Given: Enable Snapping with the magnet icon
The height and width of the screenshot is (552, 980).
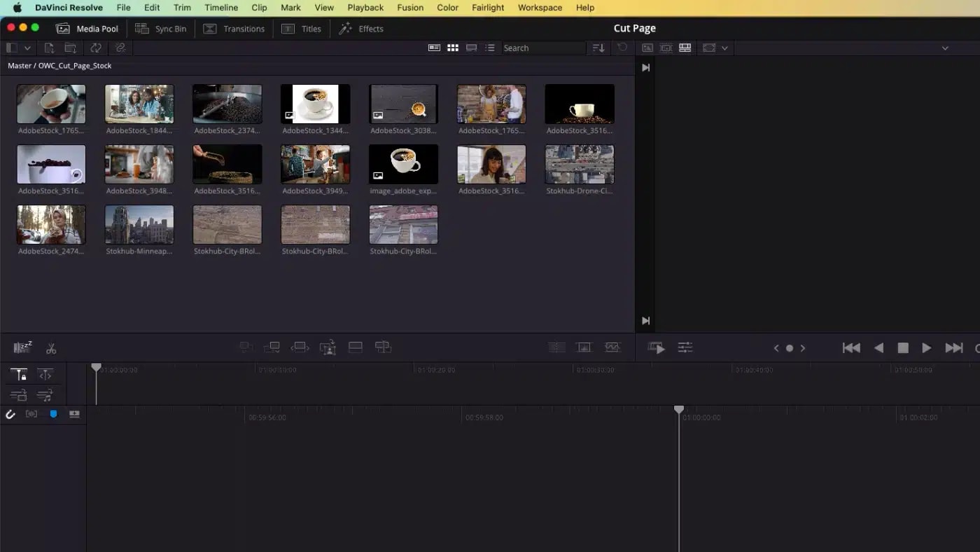Looking at the screenshot, I should click(11, 414).
